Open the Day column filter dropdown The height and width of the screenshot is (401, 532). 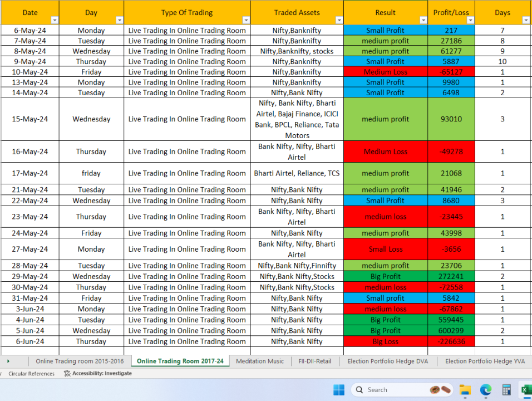[x=119, y=20]
